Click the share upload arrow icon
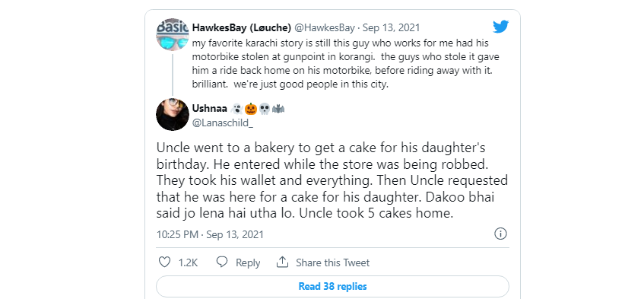The image size is (644, 299). click(x=282, y=262)
